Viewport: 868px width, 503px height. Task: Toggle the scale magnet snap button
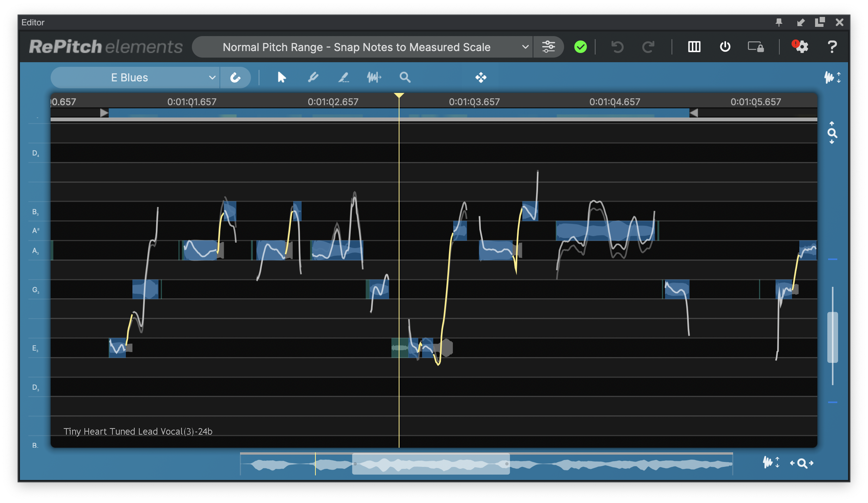[x=235, y=78]
